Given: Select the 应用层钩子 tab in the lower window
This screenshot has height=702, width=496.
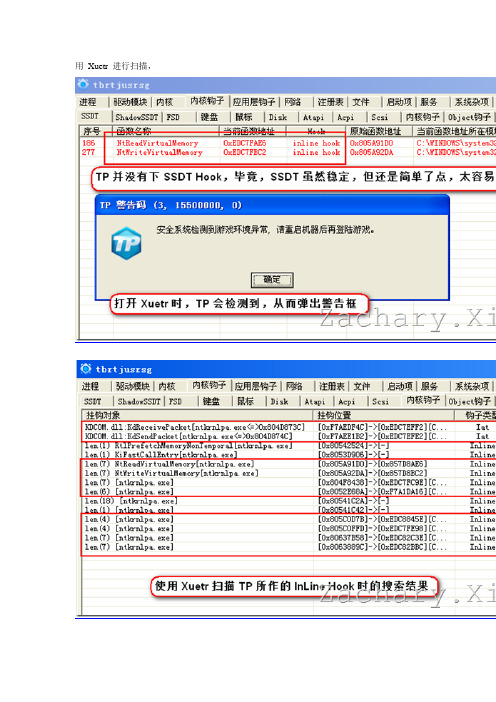Looking at the screenshot, I should click(x=256, y=386).
